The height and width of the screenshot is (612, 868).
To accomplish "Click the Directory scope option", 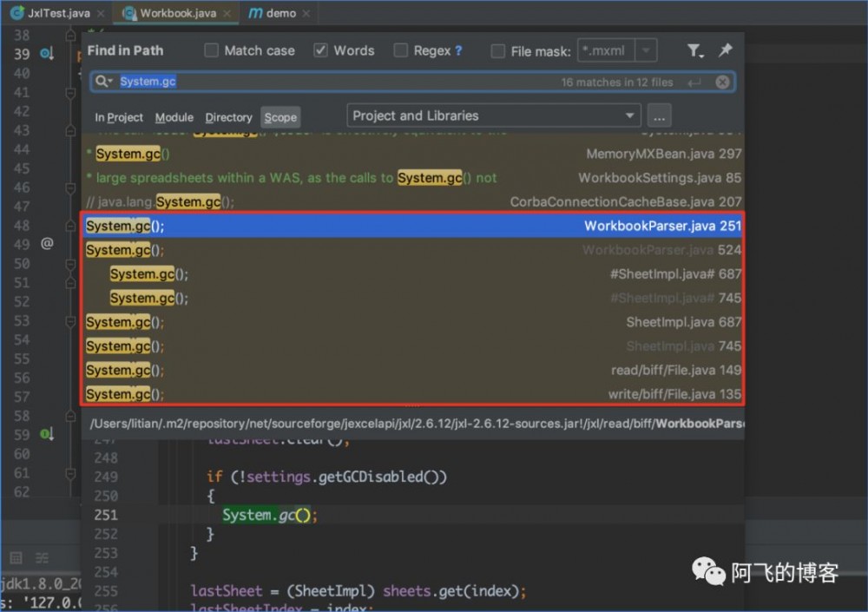I will [x=228, y=118].
